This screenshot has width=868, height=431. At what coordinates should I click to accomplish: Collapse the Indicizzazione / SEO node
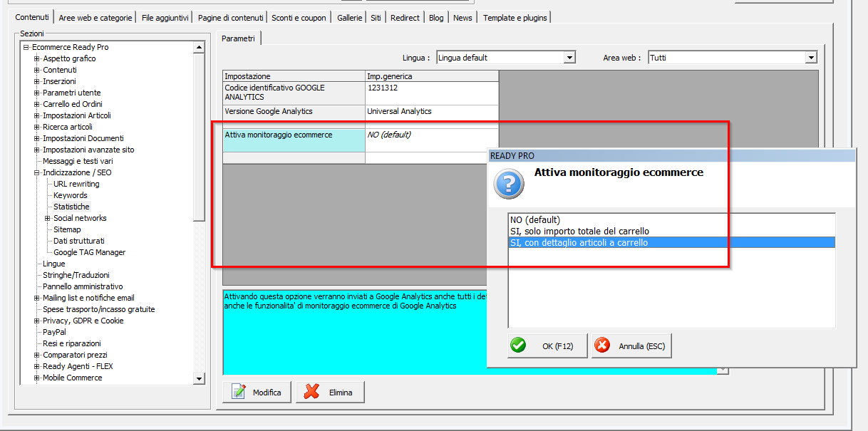(x=37, y=172)
